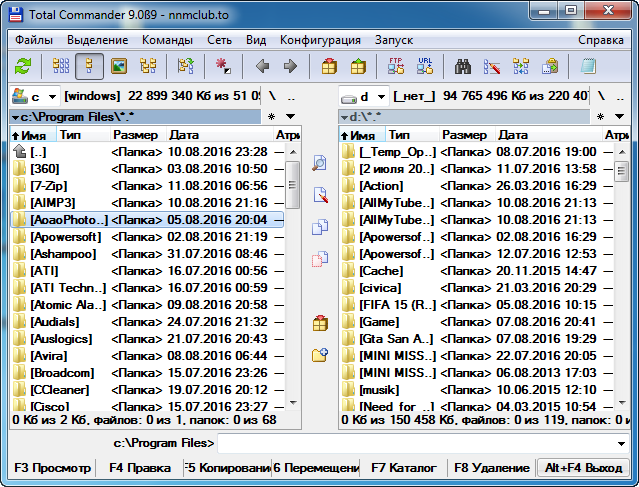Expand right path bar d:\ triangle
The image size is (639, 487).
[344, 117]
